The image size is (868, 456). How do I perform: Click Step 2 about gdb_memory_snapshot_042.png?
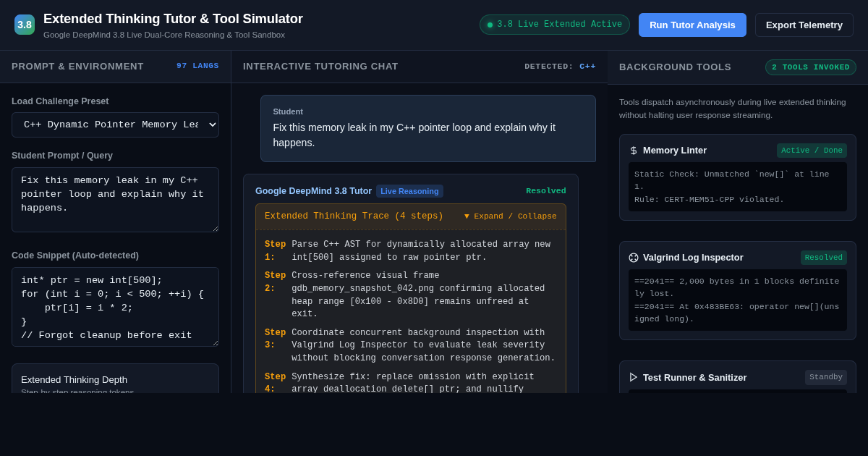[410, 295]
